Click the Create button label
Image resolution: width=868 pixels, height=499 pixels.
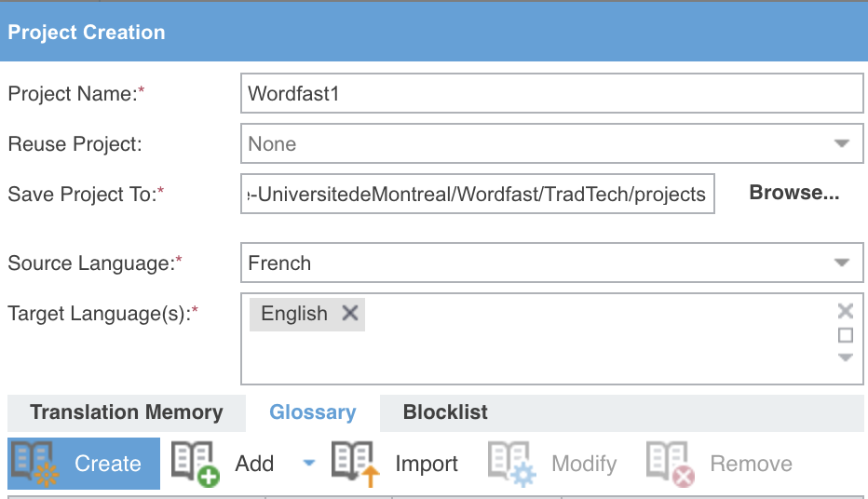108,464
